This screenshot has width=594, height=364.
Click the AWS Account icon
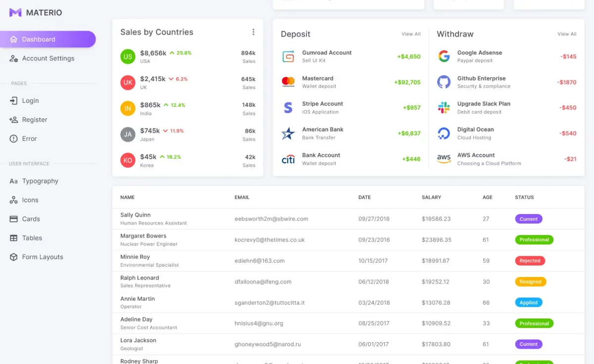444,159
